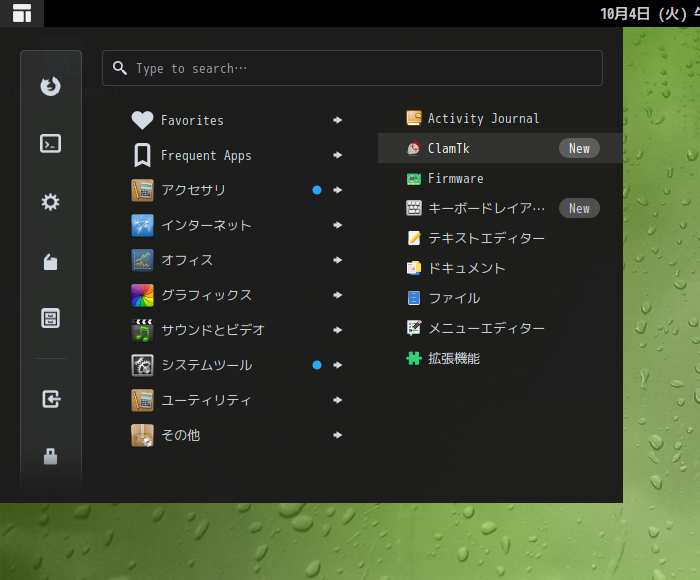
Task: Click the log out sidebar icon
Action: pyautogui.click(x=51, y=399)
